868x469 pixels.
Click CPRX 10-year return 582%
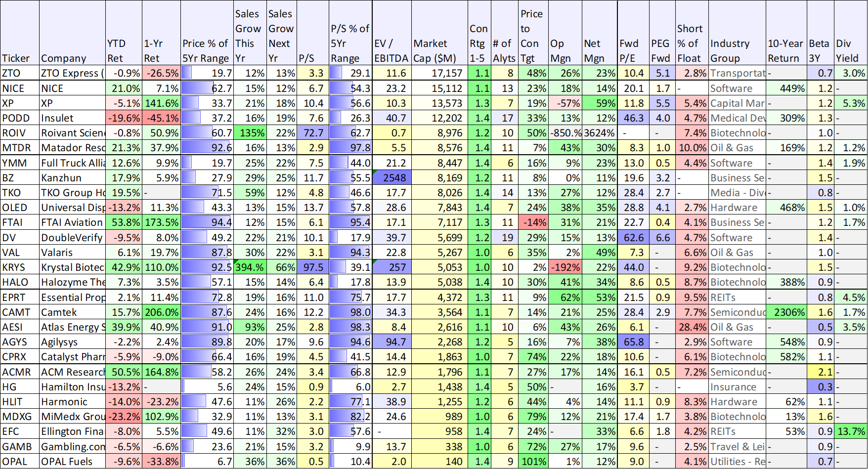[786, 357]
